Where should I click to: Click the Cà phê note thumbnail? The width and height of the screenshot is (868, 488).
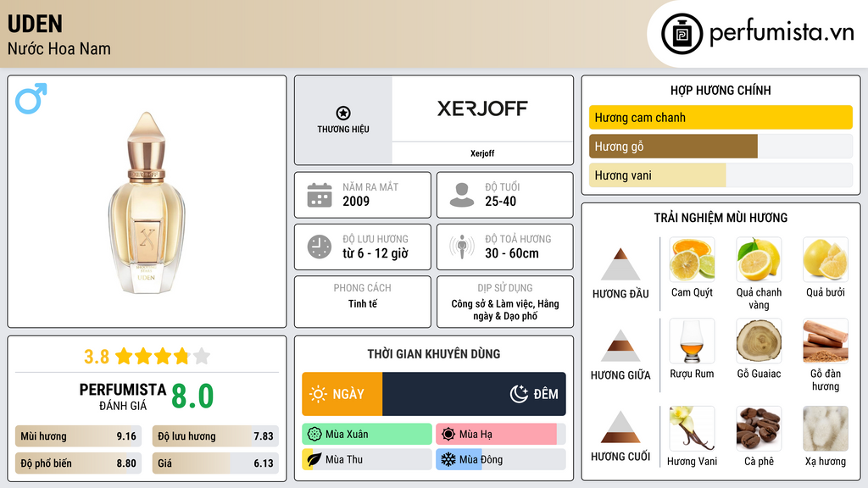pos(759,429)
